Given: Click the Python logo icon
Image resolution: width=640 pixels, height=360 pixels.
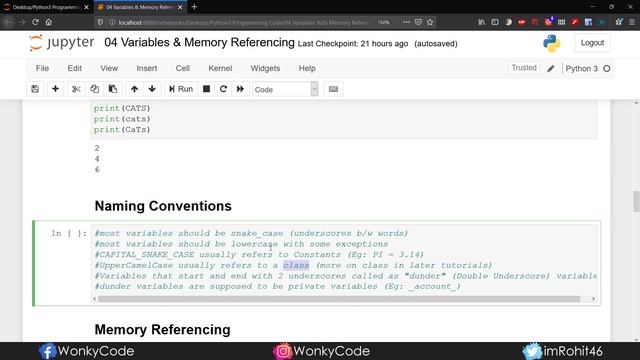Looking at the screenshot, I should (x=551, y=43).
